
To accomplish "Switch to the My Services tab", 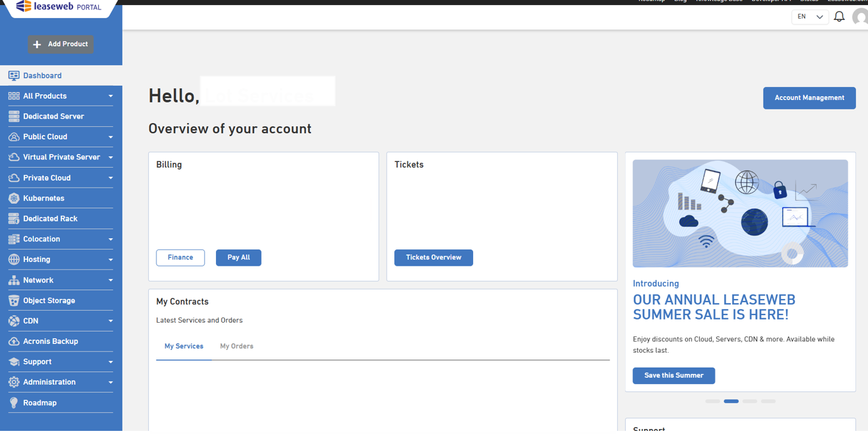I will tap(184, 346).
